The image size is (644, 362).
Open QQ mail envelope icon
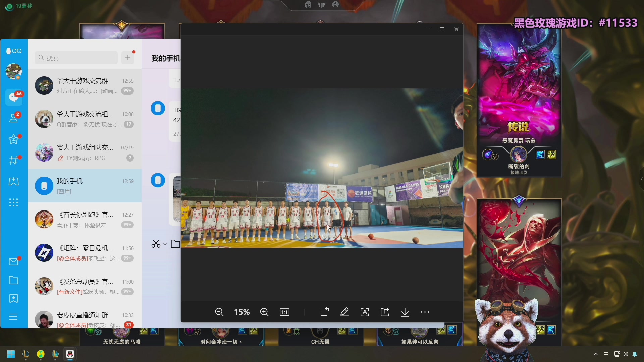[13, 262]
